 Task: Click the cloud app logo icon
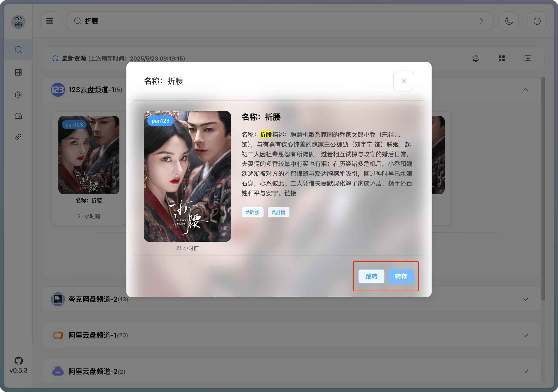(x=18, y=22)
